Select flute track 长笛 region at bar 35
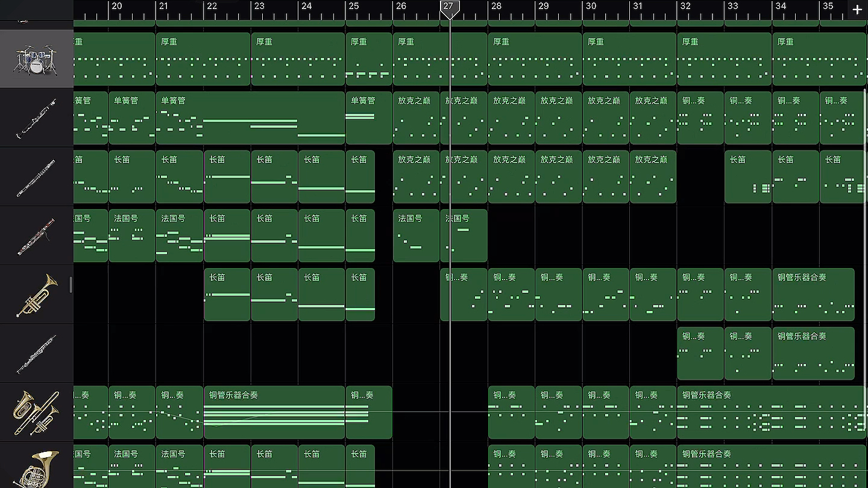 click(x=842, y=177)
